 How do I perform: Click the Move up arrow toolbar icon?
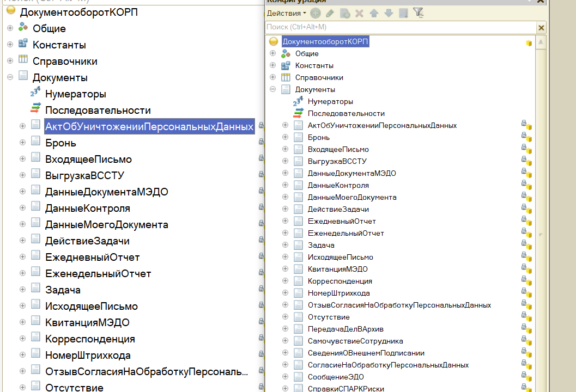tap(374, 14)
